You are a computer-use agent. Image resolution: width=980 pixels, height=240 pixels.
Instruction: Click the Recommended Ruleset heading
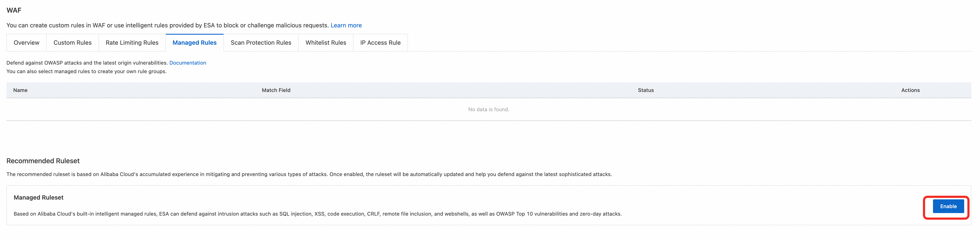pyautogui.click(x=43, y=161)
